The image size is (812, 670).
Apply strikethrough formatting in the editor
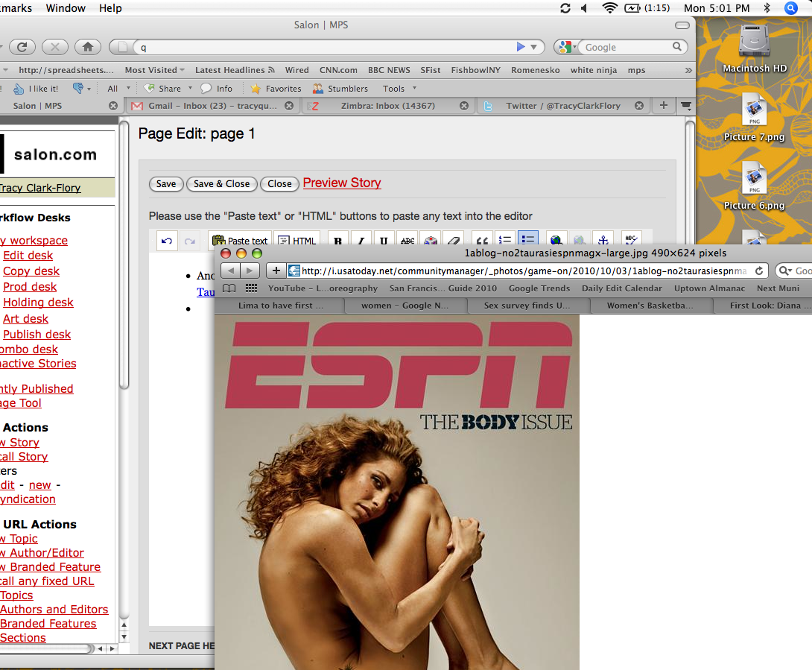coord(407,241)
